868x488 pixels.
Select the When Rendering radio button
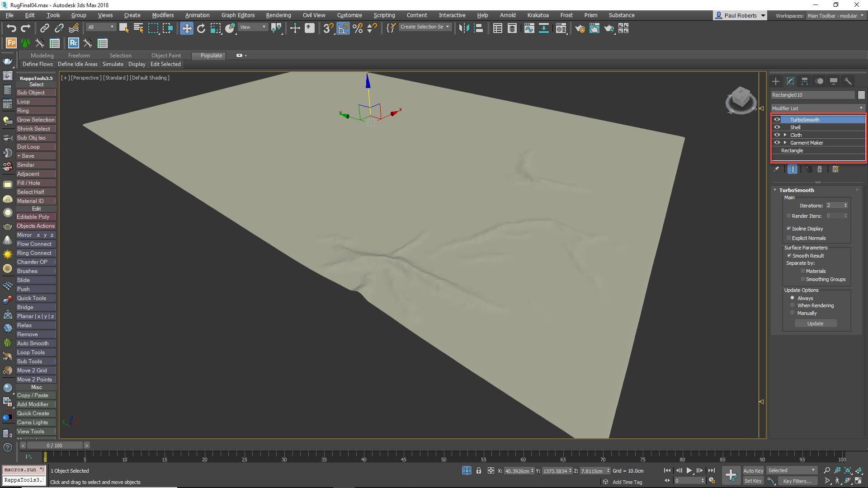792,305
